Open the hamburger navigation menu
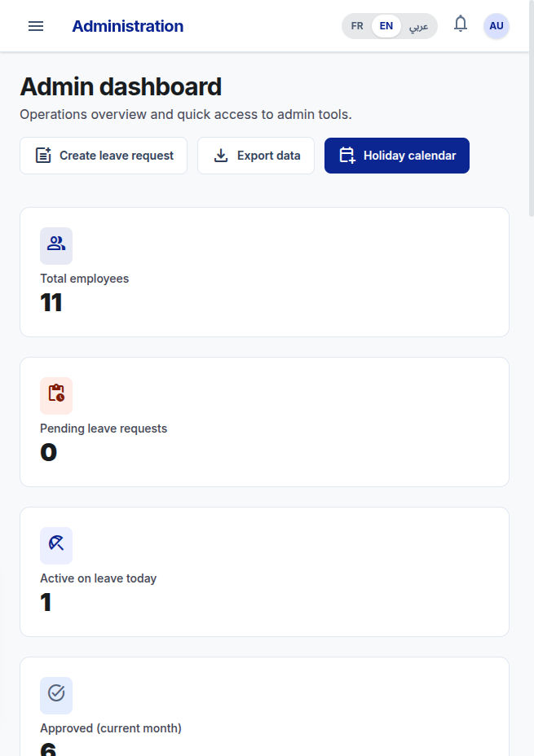The height and width of the screenshot is (756, 534). [36, 26]
